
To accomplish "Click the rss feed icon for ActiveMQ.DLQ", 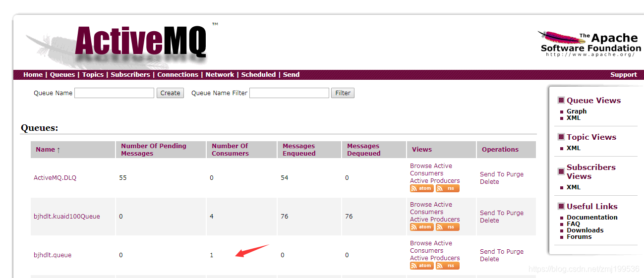I will point(448,188).
